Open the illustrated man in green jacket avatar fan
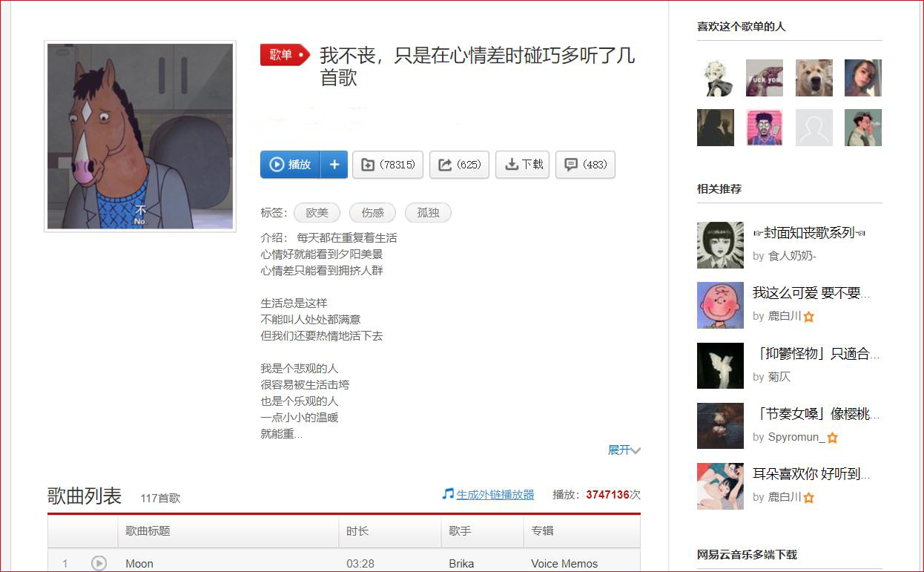The image size is (924, 572). [863, 128]
